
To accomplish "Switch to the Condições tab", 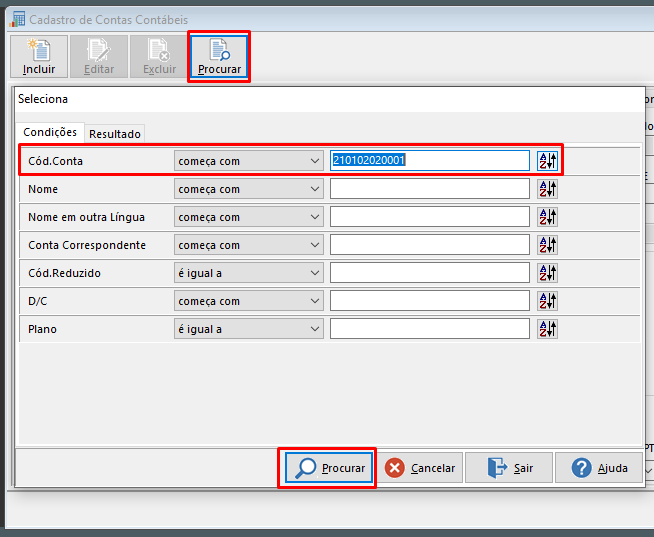I will 50,132.
